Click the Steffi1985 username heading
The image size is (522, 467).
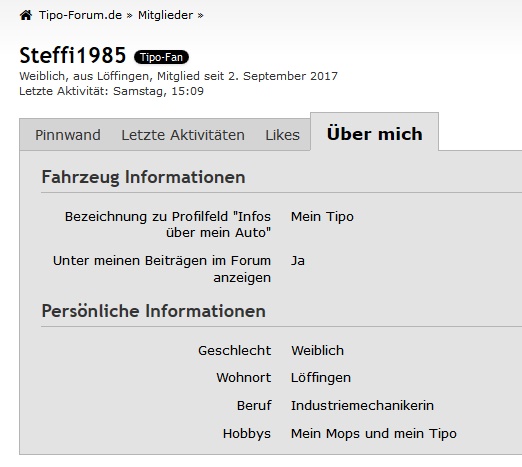click(73, 55)
